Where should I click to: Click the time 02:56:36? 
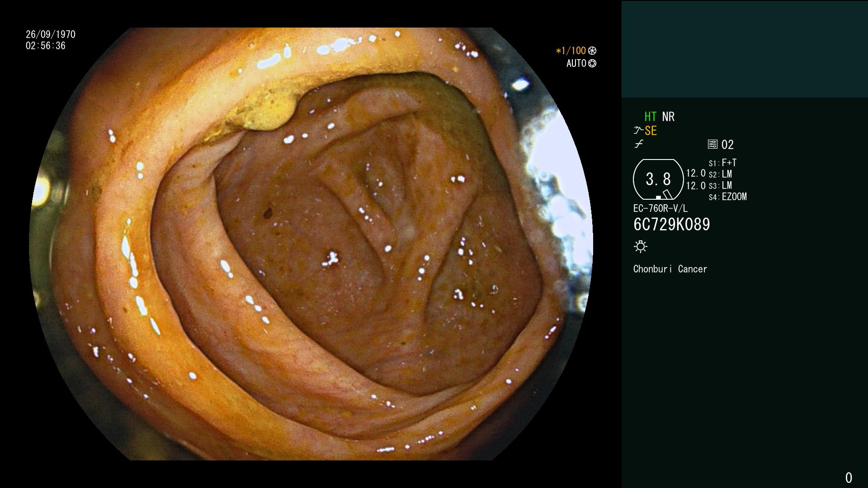(x=46, y=46)
